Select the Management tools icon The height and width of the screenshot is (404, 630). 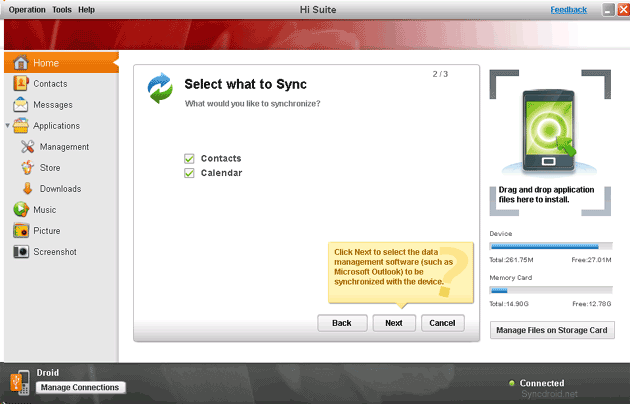pos(28,147)
